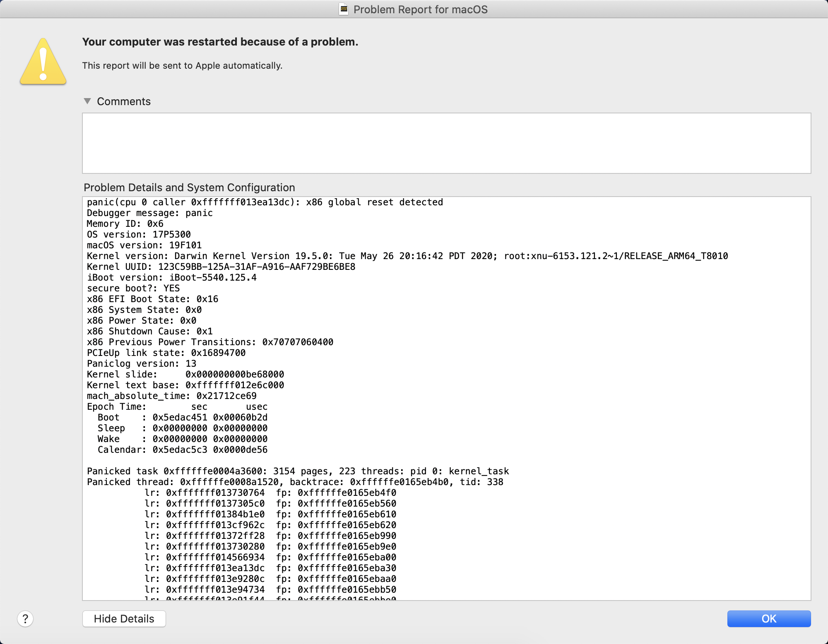Image resolution: width=828 pixels, height=644 pixels.
Task: Click inside the Comments text field
Action: (x=446, y=143)
